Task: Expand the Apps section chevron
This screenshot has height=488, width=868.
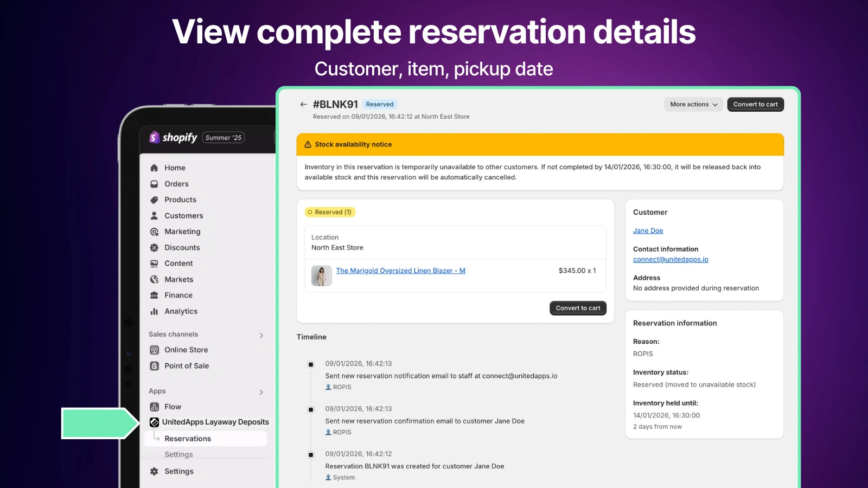Action: 261,392
